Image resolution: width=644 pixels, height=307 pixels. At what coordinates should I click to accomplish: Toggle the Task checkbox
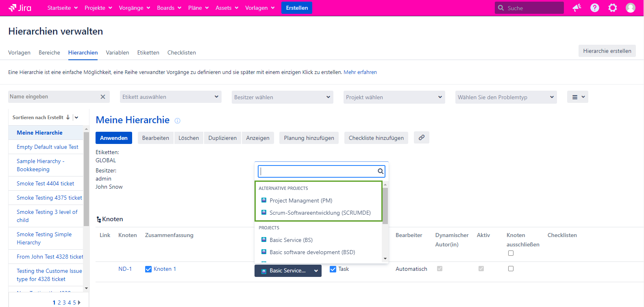pyautogui.click(x=333, y=269)
